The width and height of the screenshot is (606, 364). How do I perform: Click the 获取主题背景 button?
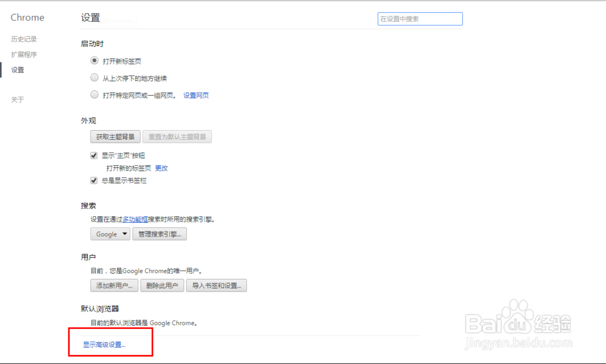[x=115, y=137]
